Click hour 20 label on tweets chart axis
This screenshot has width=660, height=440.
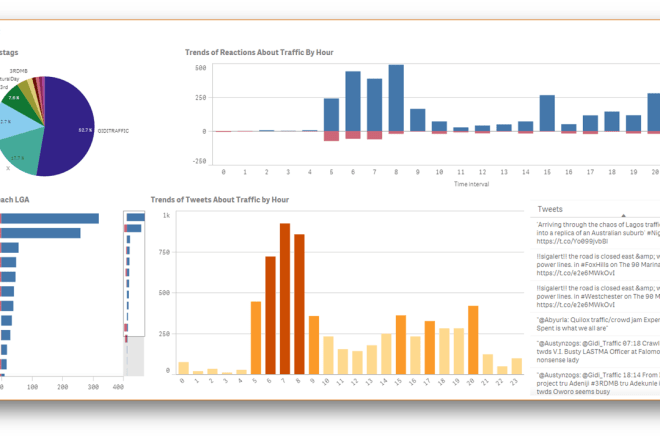470,382
